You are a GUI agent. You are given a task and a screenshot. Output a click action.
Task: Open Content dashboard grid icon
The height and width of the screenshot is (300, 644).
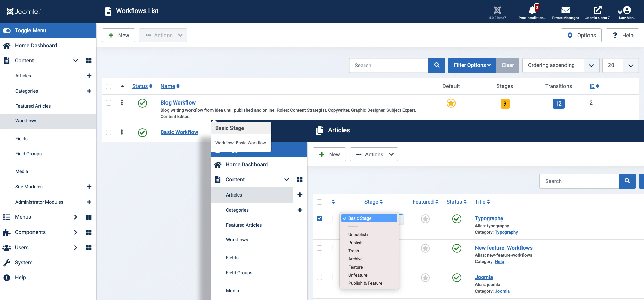pyautogui.click(x=89, y=61)
